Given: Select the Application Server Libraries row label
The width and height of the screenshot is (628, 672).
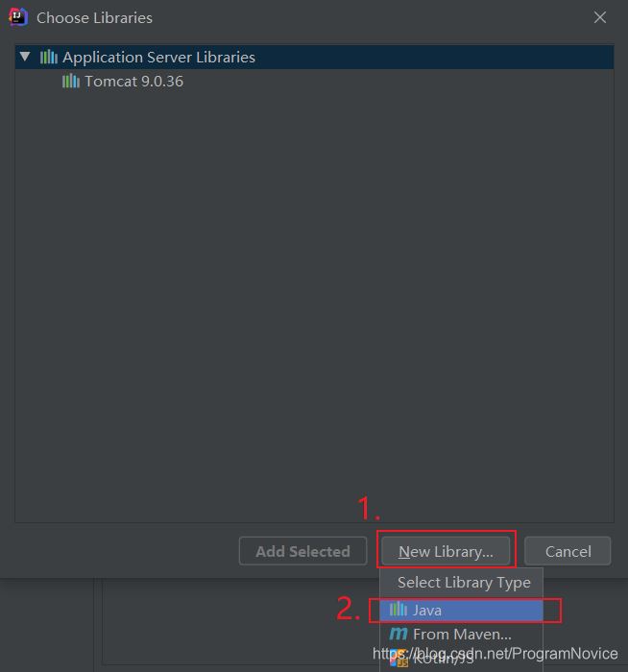Looking at the screenshot, I should pyautogui.click(x=158, y=58).
